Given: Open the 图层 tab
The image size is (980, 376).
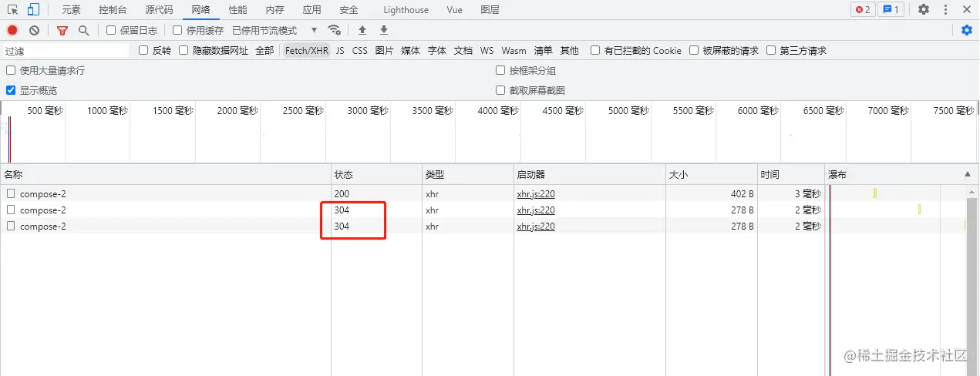Looking at the screenshot, I should (x=490, y=10).
